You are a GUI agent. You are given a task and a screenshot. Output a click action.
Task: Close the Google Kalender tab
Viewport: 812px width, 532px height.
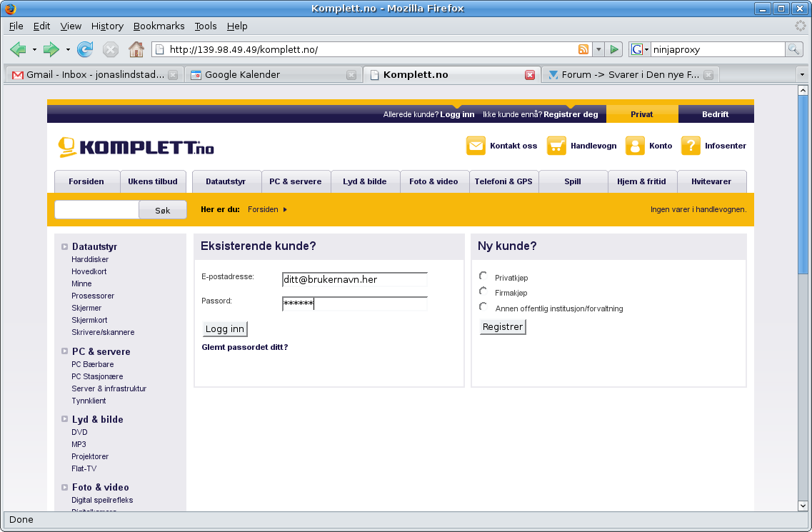click(351, 74)
